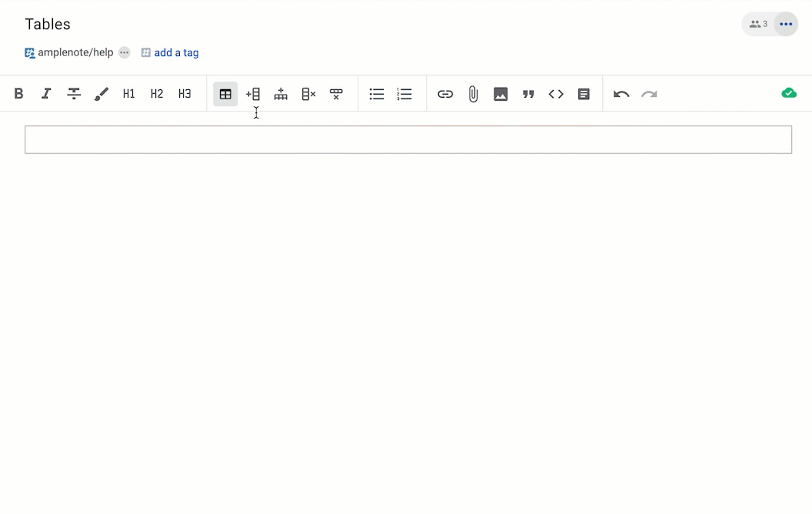The height and width of the screenshot is (514, 812).
Task: Delete the table row
Action: 336,94
